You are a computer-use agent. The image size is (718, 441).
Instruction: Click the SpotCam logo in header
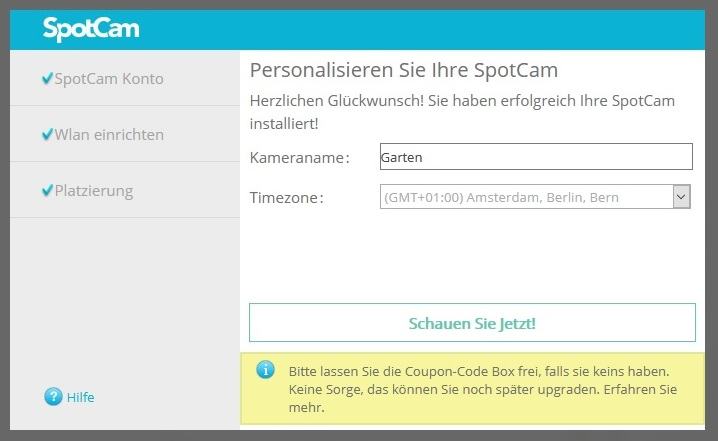click(x=91, y=29)
